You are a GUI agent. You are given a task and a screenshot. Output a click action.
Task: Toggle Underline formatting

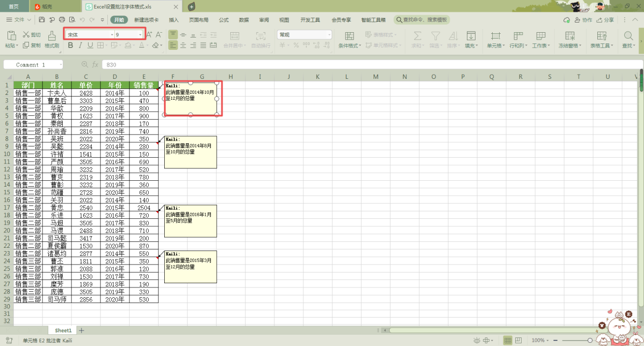(x=90, y=46)
